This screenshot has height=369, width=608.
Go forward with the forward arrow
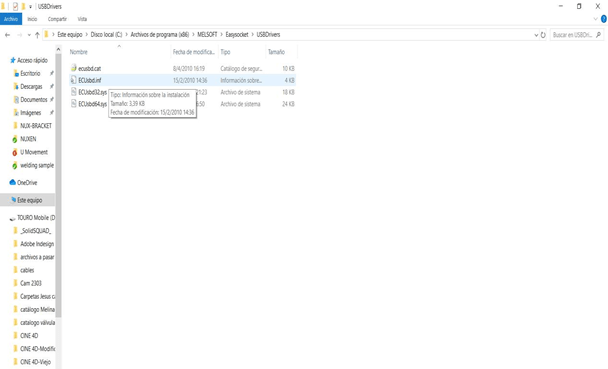(x=19, y=35)
